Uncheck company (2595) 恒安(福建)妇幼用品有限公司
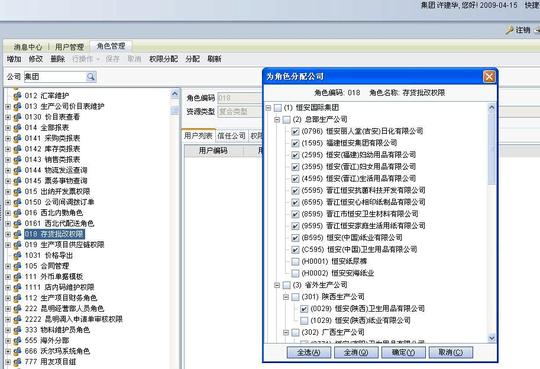This screenshot has width=540, height=369. (295, 155)
